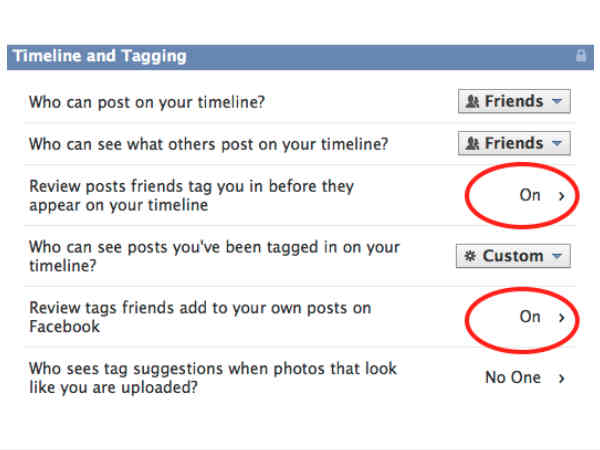Click the Timeline and Tagging section header
Image resolution: width=600 pixels, height=450 pixels.
pyautogui.click(x=100, y=56)
